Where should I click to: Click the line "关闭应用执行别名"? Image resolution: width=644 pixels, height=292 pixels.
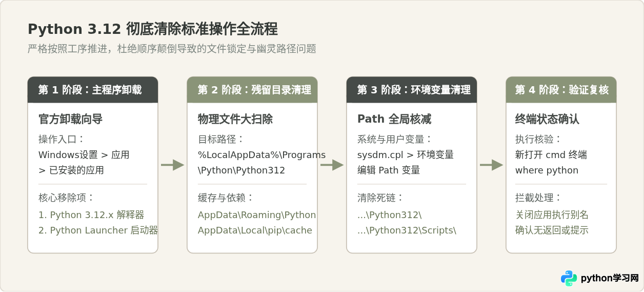pyautogui.click(x=552, y=215)
